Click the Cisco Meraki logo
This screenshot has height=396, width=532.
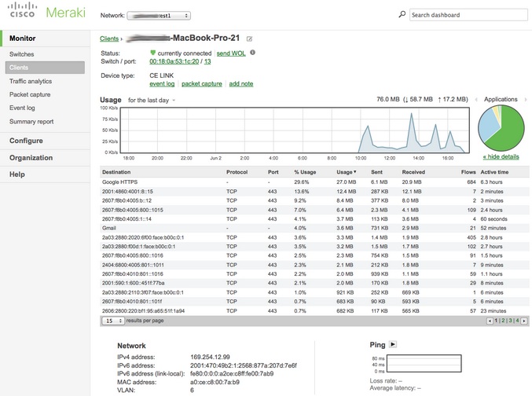45,13
